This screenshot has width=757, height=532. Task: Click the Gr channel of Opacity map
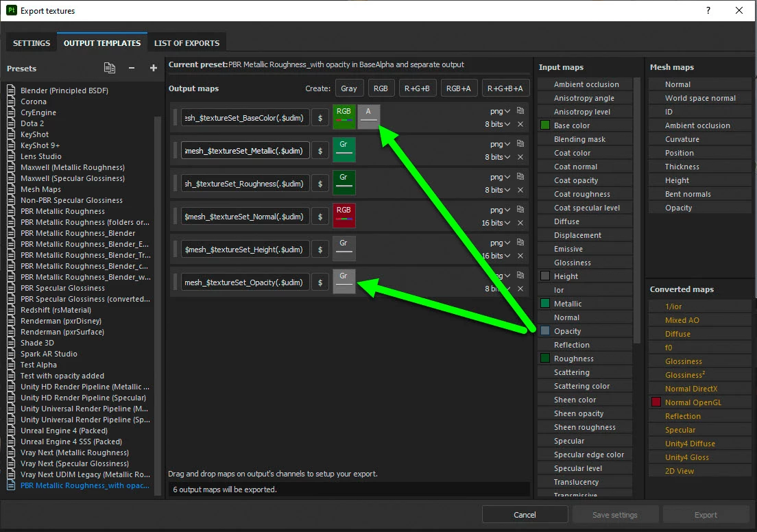coord(344,281)
